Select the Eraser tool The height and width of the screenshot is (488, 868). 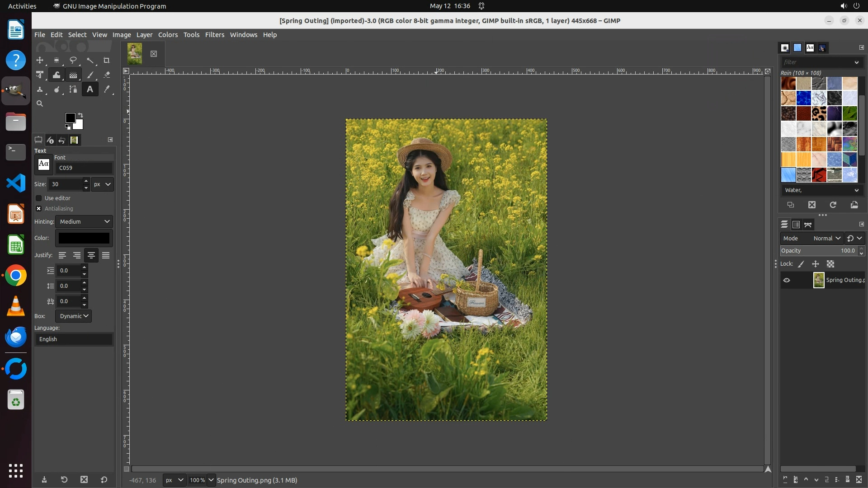click(107, 75)
